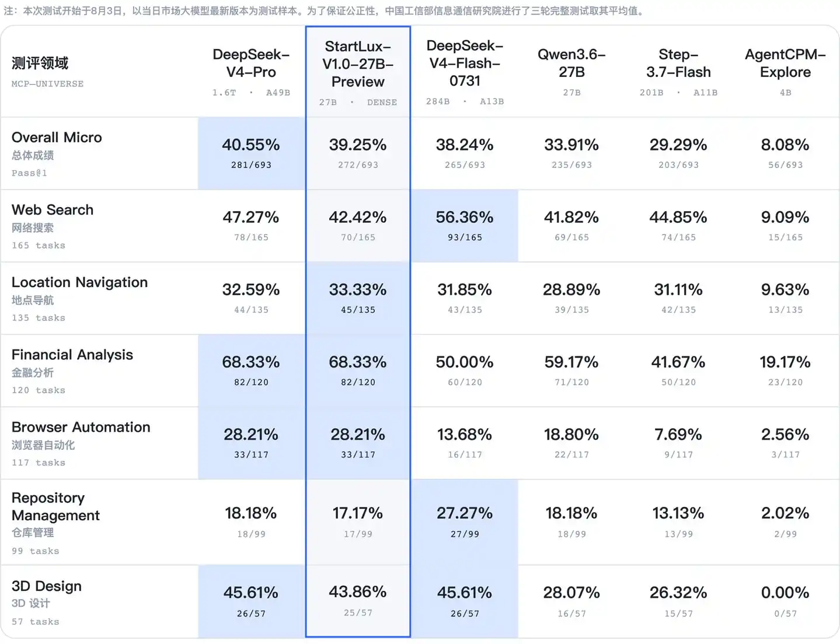840x644 pixels.
Task: Select the 27.27% Repository Management cell
Action: (x=465, y=522)
